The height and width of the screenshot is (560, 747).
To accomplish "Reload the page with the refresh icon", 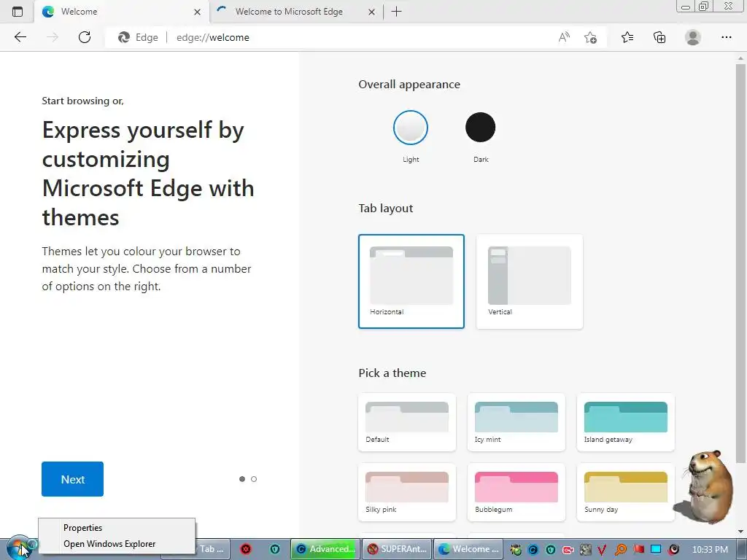I will (x=85, y=37).
